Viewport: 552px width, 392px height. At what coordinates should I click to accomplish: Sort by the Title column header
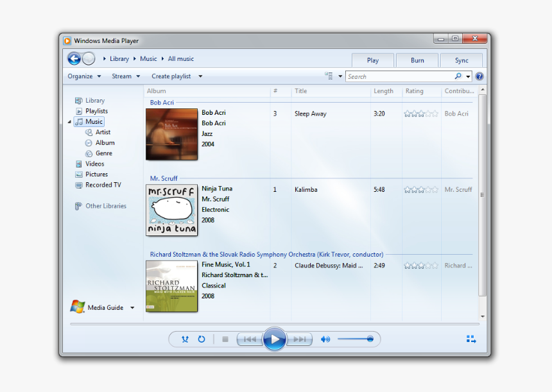(331, 91)
